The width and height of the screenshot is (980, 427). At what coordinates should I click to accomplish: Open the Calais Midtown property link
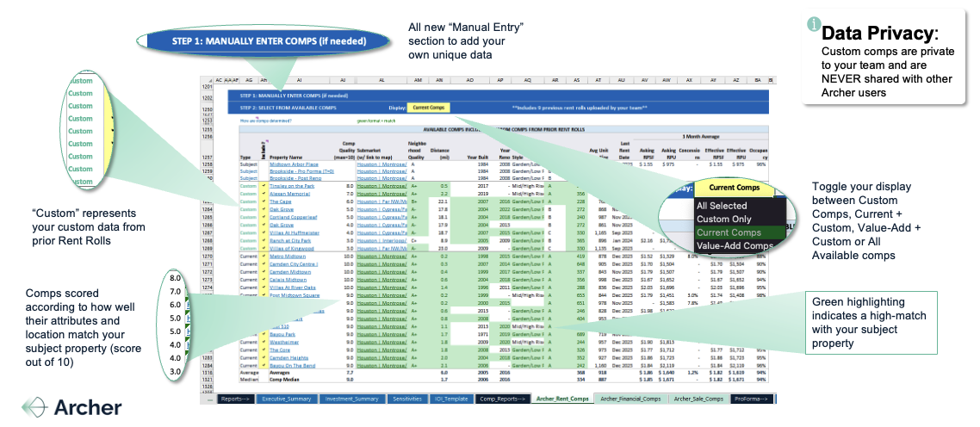click(287, 280)
